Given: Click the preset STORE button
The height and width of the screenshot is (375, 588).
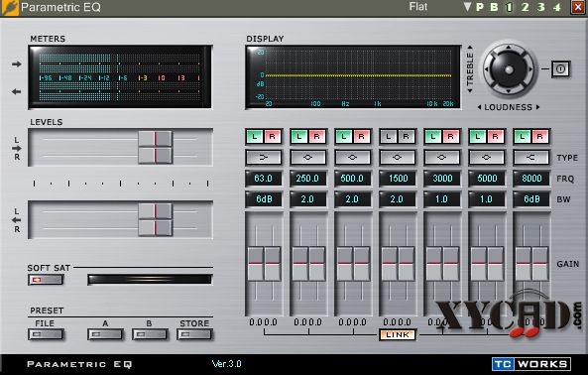Looking at the screenshot, I should (x=194, y=334).
